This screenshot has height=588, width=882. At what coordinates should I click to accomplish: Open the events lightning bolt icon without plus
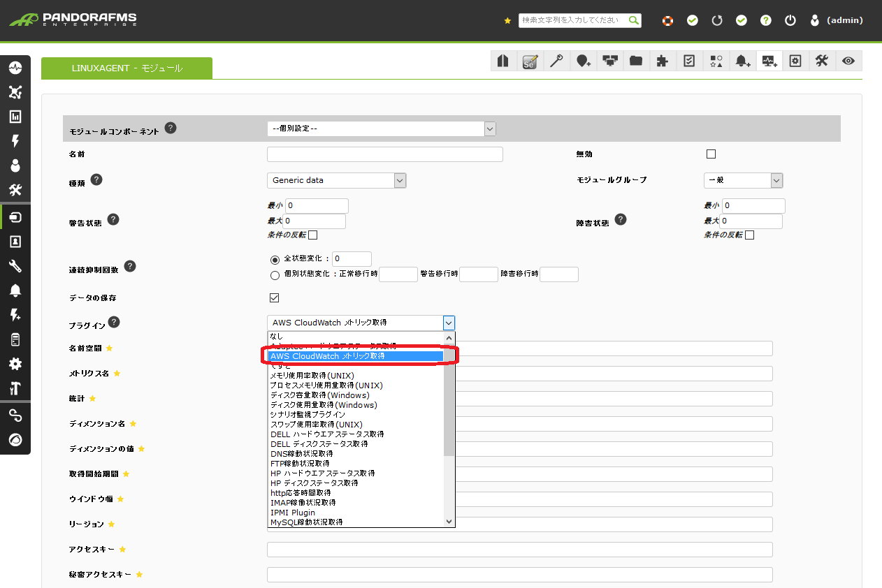coord(15,141)
